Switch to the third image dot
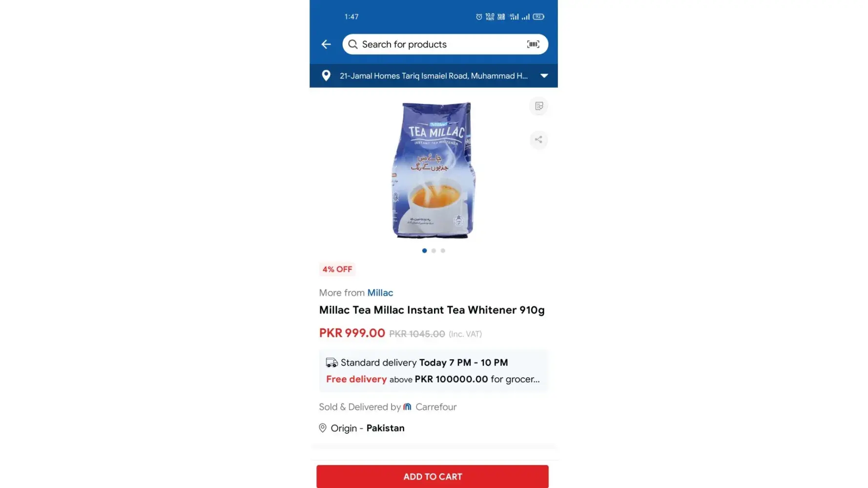This screenshot has height=488, width=868. click(x=443, y=250)
